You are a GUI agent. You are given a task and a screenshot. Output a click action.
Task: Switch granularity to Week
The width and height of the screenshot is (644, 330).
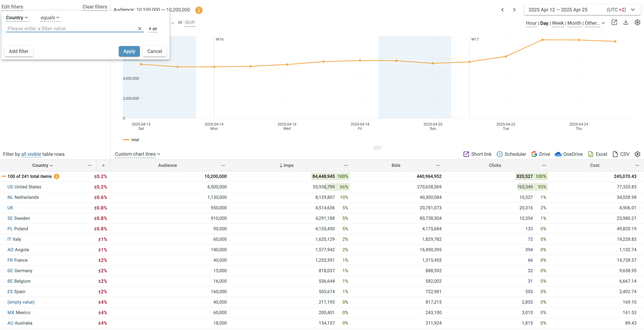(x=558, y=23)
